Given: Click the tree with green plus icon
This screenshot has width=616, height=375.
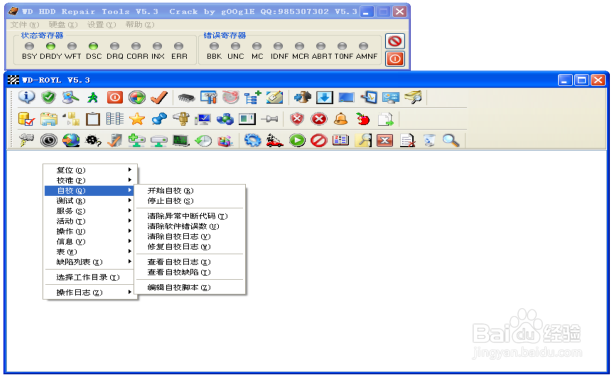Looking at the screenshot, I should pos(252,97).
